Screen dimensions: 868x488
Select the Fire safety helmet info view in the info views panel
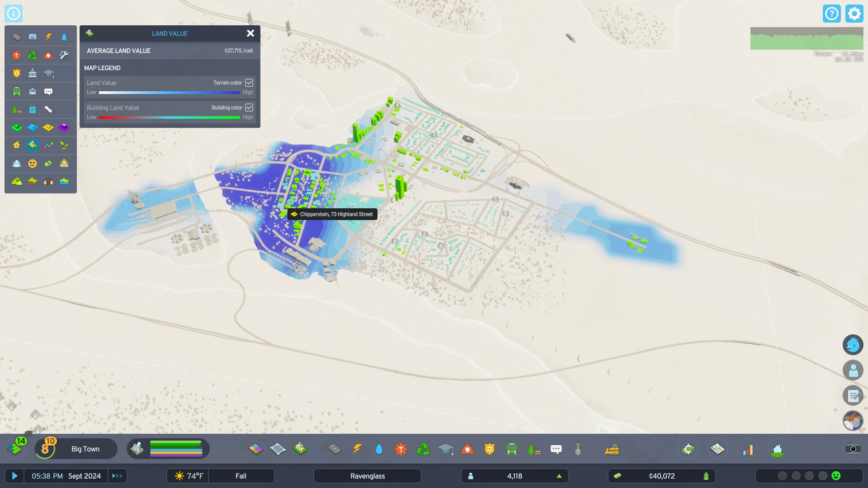tap(48, 55)
